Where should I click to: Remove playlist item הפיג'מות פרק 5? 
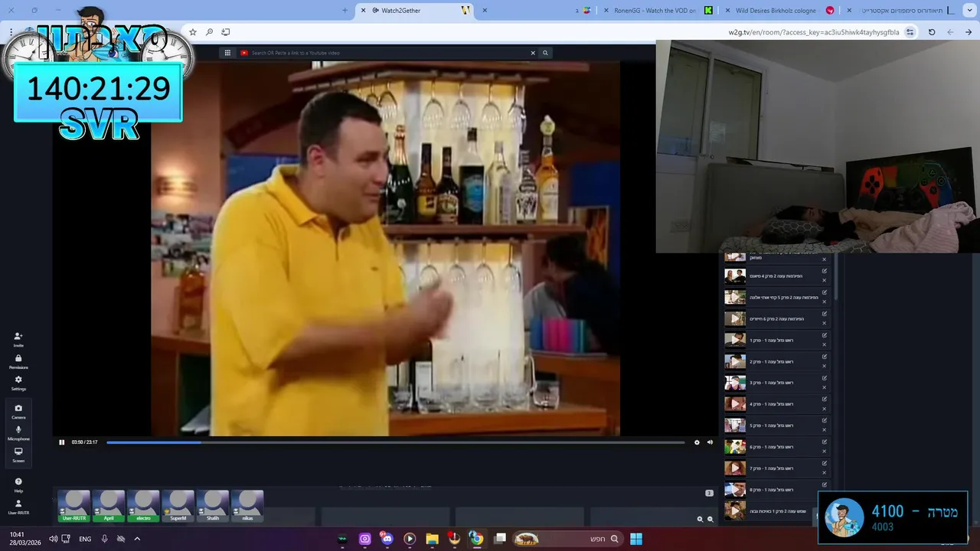(825, 302)
